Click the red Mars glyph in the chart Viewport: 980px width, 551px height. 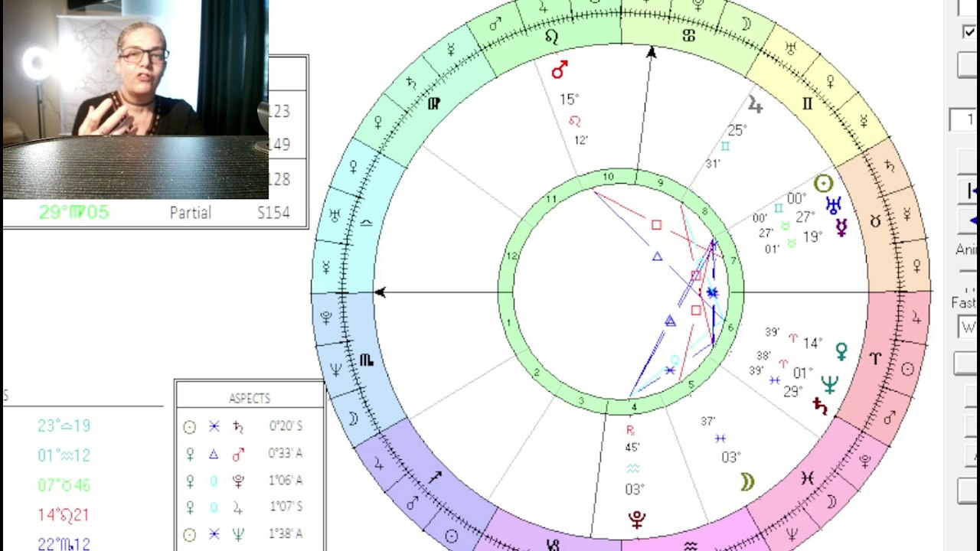coord(560,70)
